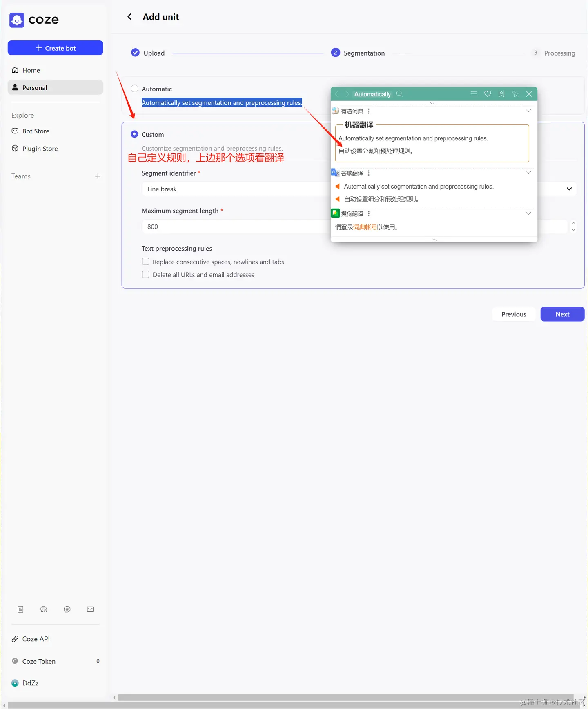This screenshot has width=588, height=709.
Task: Click the 有道词典 icon
Action: (x=336, y=111)
